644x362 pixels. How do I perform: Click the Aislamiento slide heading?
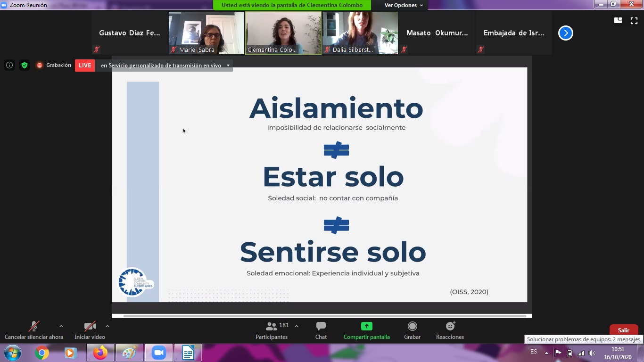[x=336, y=108]
